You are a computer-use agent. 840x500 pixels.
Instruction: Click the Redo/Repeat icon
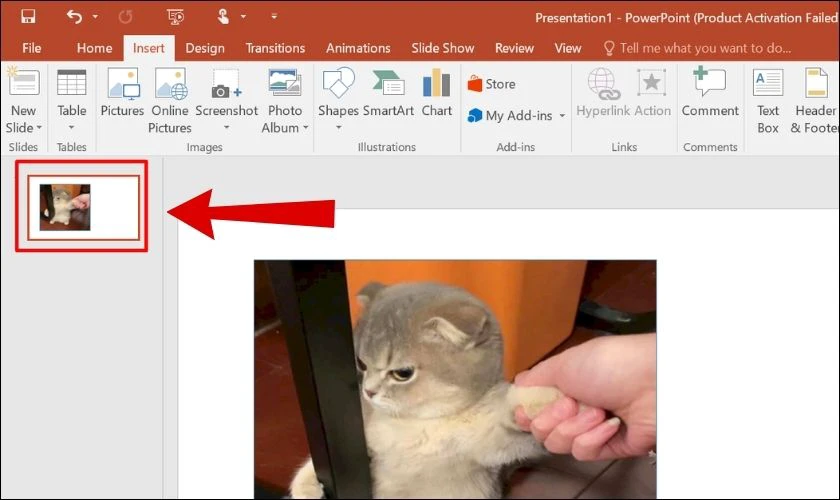(x=125, y=17)
